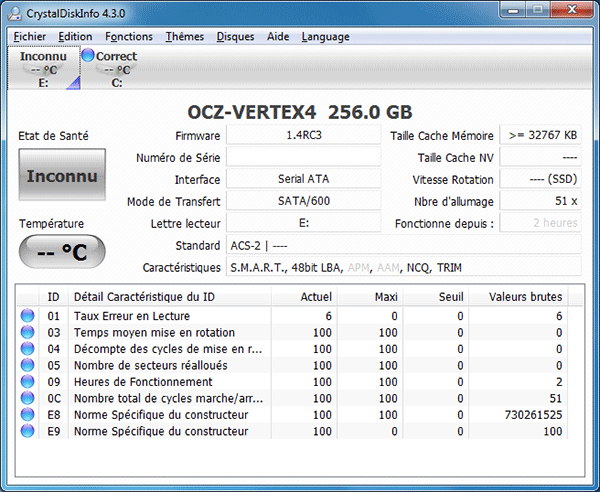Click the Caractéristiques field with S.M.A.R.T.
Image resolution: width=600 pixels, height=492 pixels.
click(x=404, y=267)
